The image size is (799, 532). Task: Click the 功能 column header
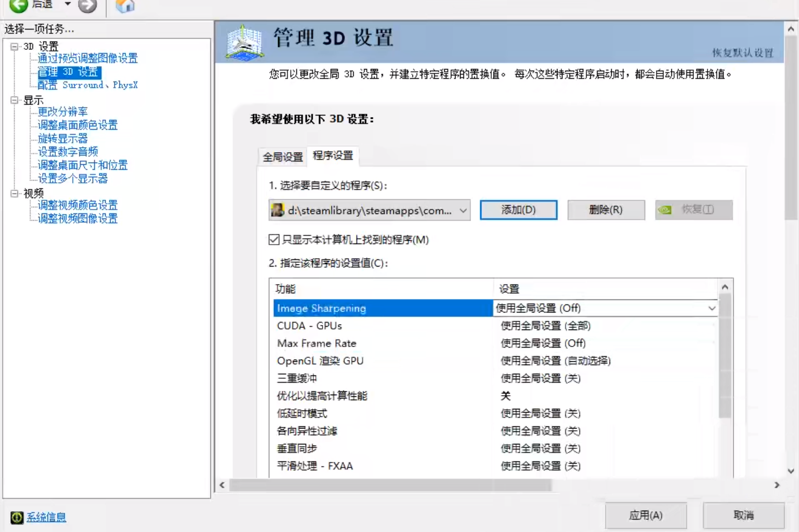click(x=382, y=288)
